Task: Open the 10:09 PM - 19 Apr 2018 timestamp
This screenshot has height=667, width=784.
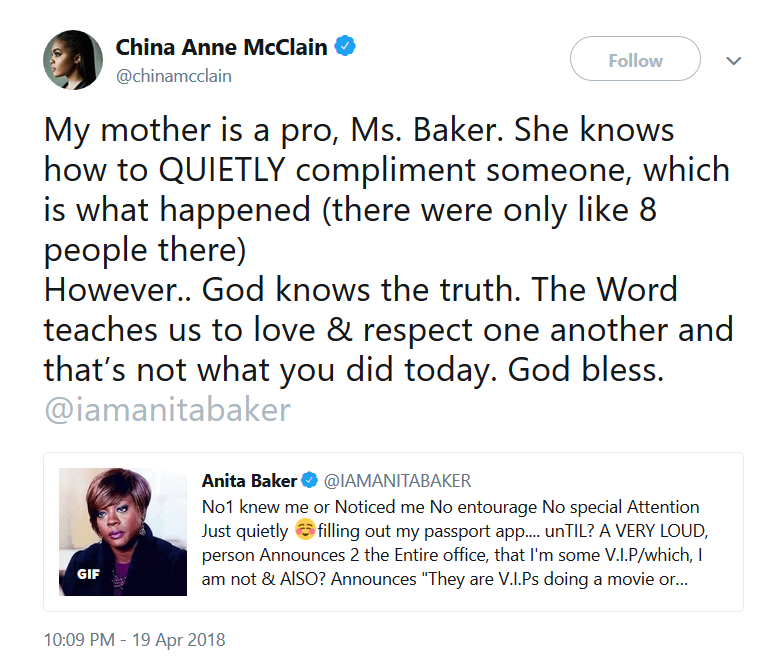Action: [x=135, y=639]
